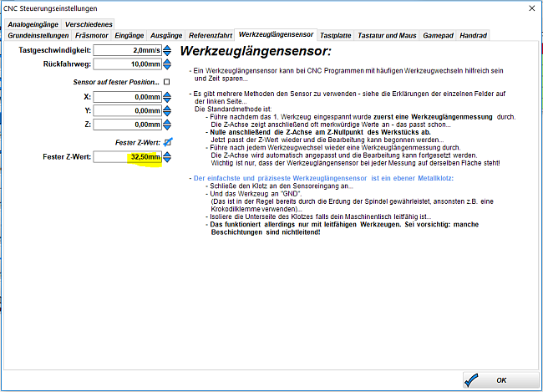Click up arrow for X position
543x392 pixels.
tap(168, 94)
